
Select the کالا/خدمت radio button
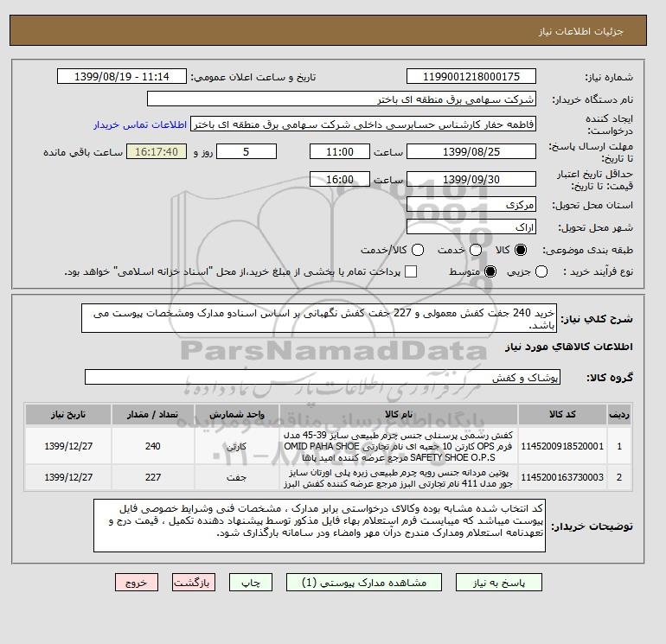click(418, 250)
